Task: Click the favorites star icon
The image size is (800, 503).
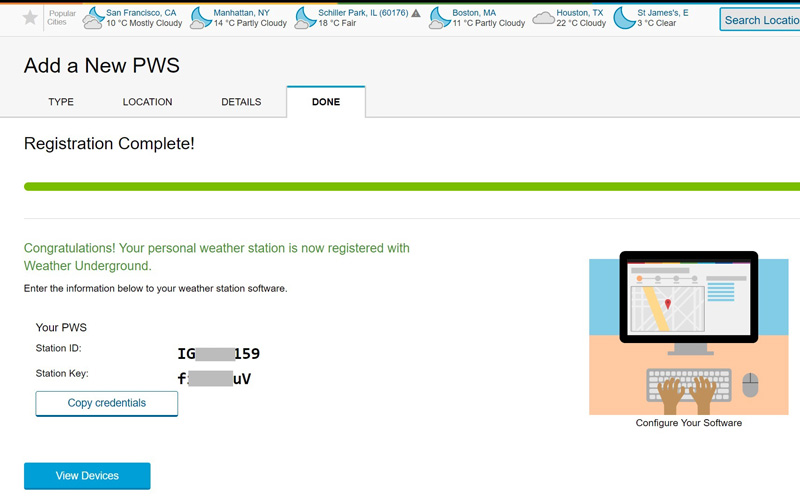Action: [x=31, y=18]
